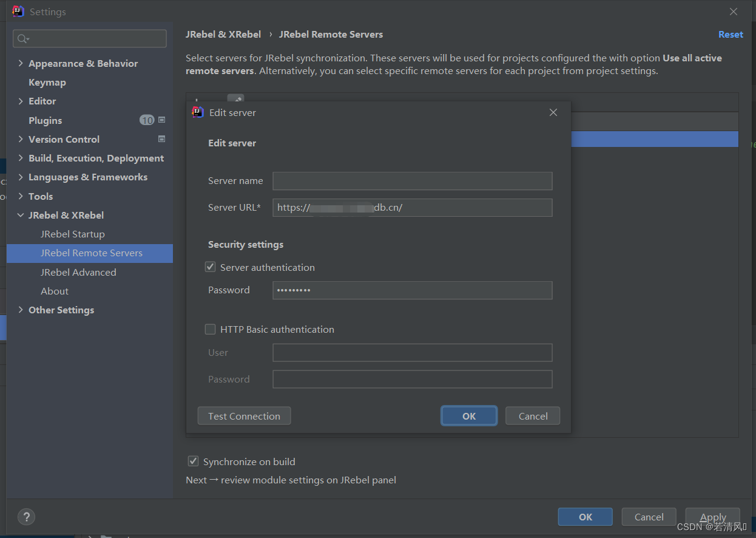Focus the Server name field
This screenshot has height=538, width=756.
tap(413, 181)
